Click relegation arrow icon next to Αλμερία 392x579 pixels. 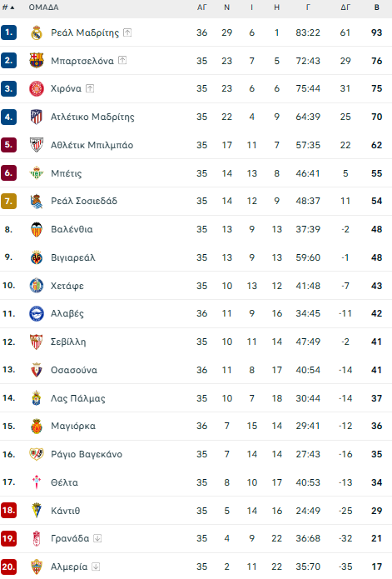click(x=96, y=567)
